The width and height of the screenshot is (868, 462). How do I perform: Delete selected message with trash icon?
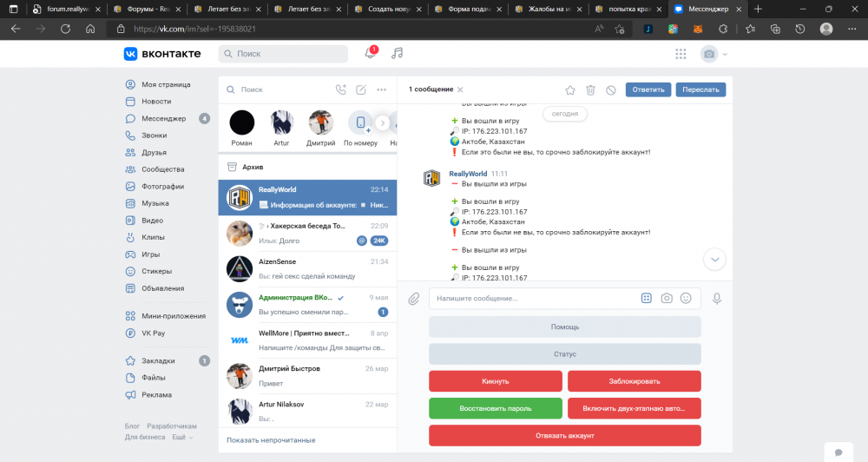point(590,89)
